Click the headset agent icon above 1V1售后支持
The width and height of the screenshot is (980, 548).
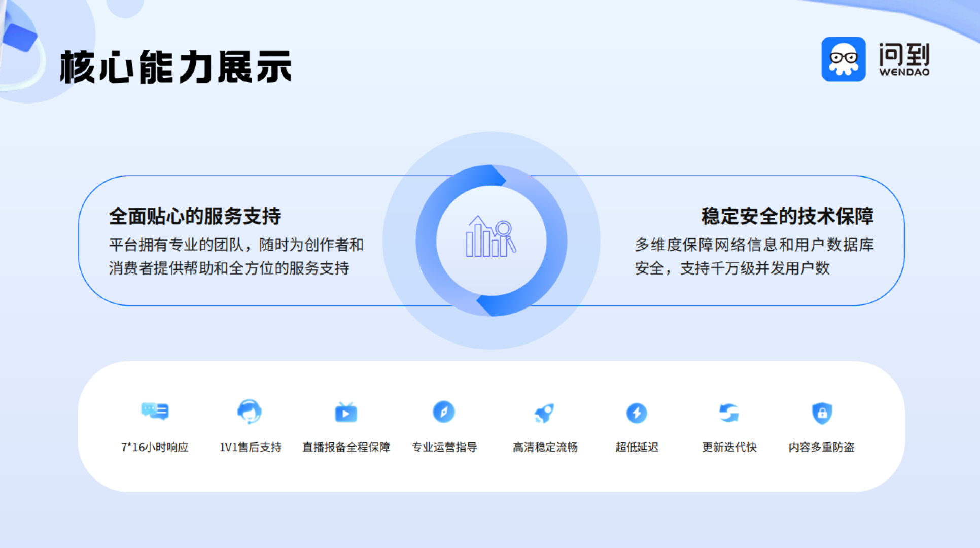coord(249,412)
